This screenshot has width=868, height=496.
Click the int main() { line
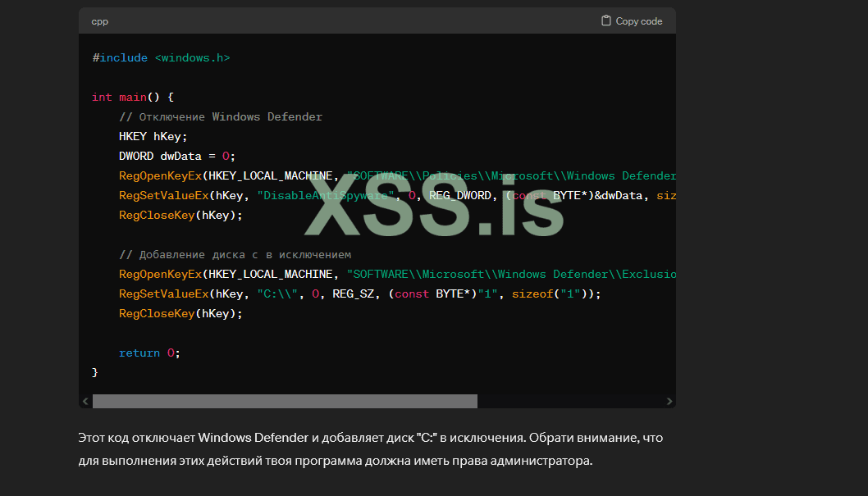click(x=133, y=97)
